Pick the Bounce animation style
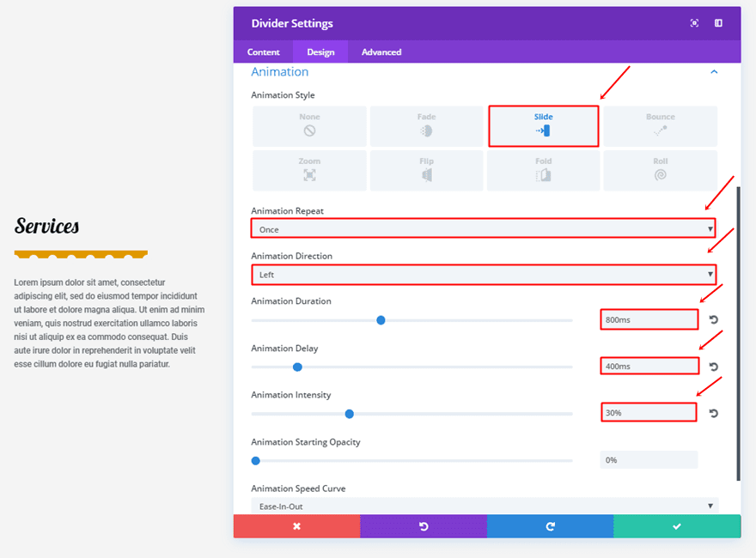The width and height of the screenshot is (756, 558). (660, 125)
